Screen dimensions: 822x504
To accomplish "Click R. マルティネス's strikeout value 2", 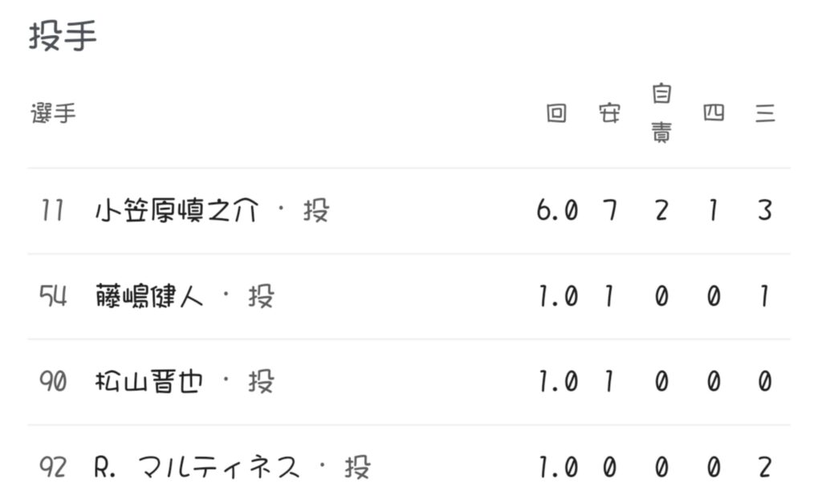I will point(765,467).
